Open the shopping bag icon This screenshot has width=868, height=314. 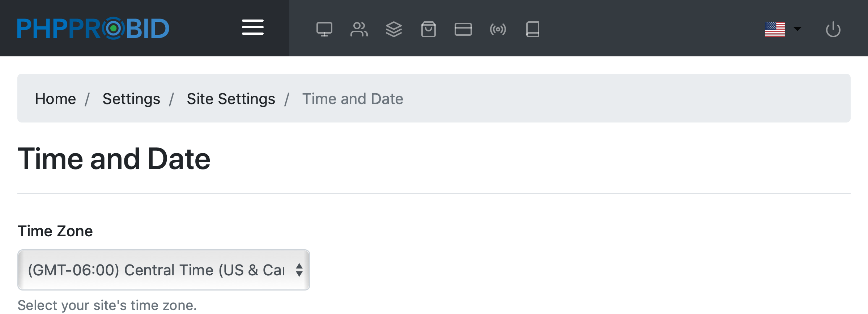428,29
